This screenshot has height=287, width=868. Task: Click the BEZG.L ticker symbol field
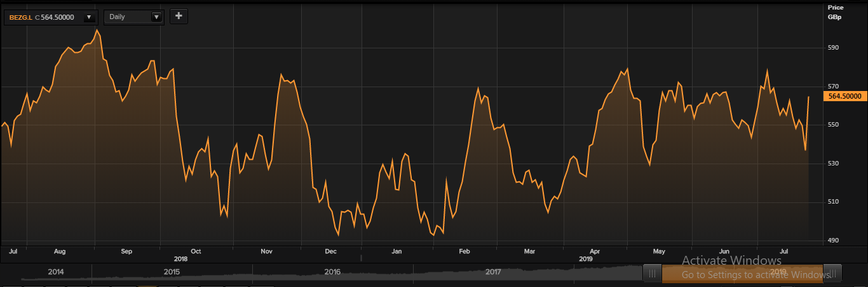pyautogui.click(x=51, y=17)
